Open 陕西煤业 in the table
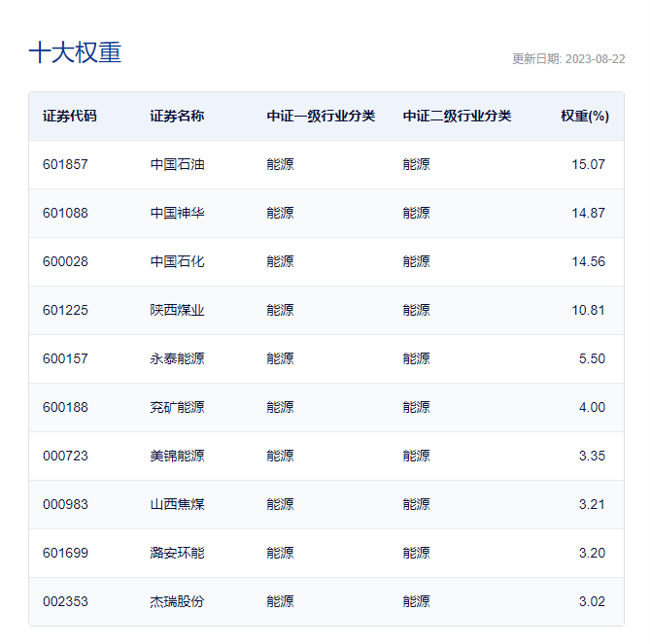The image size is (650, 644). click(x=177, y=310)
